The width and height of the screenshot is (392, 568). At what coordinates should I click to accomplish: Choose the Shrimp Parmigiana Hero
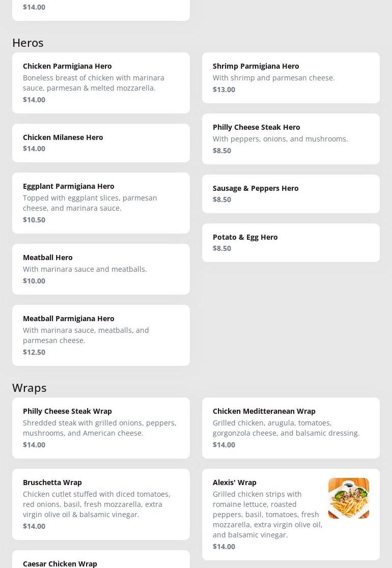point(291,77)
